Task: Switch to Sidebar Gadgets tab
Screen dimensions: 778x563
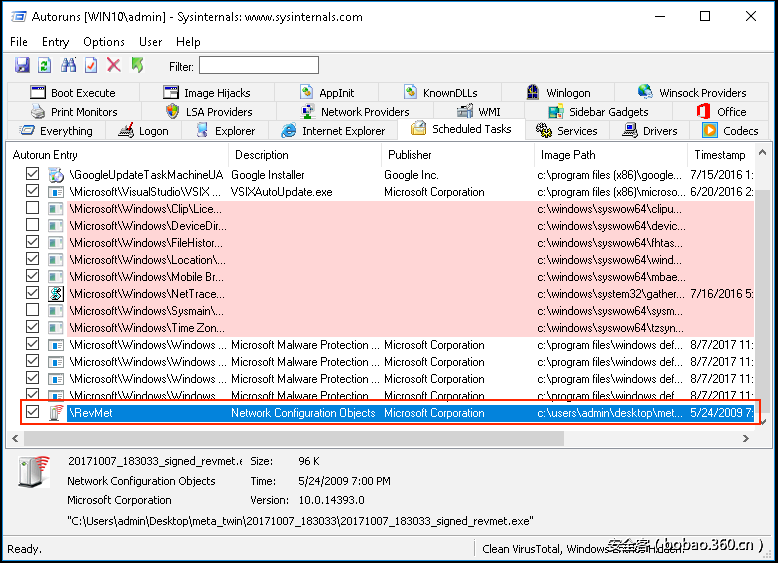Action: (598, 112)
